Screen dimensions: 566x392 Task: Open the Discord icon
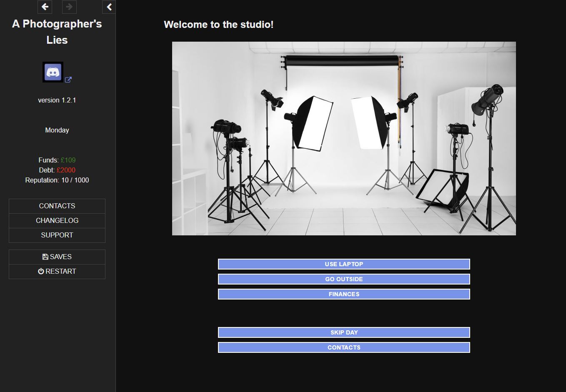tap(53, 72)
